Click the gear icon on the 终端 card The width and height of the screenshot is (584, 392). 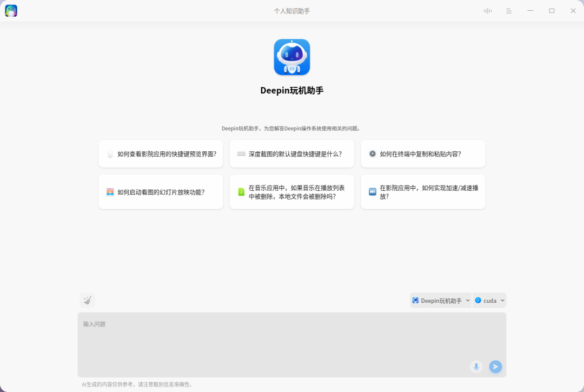(373, 154)
